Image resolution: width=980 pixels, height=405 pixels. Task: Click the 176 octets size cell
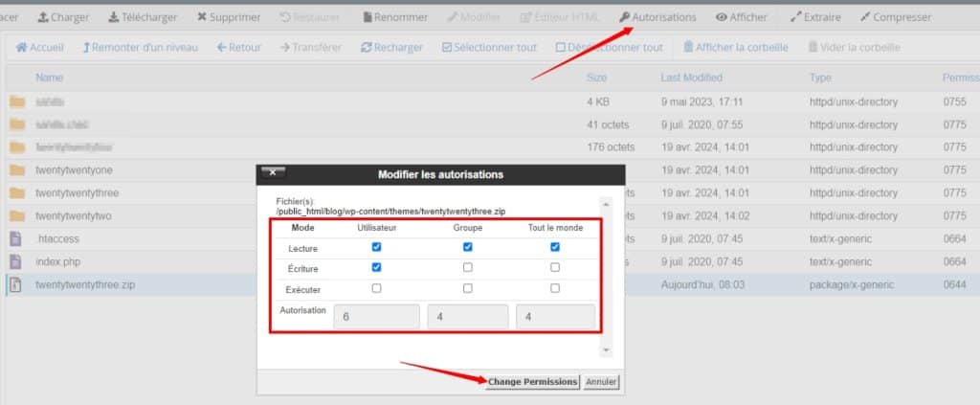click(611, 146)
